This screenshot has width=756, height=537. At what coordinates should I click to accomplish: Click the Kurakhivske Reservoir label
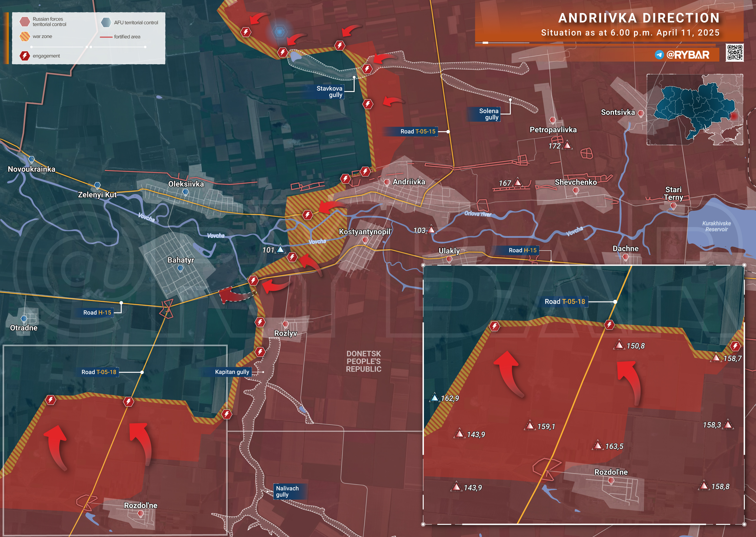(x=716, y=227)
